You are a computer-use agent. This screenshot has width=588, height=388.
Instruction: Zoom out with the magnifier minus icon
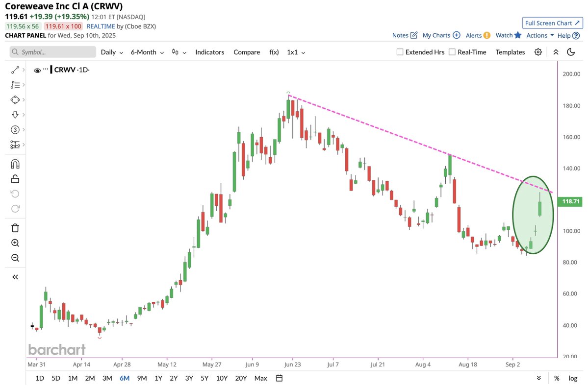click(x=15, y=258)
